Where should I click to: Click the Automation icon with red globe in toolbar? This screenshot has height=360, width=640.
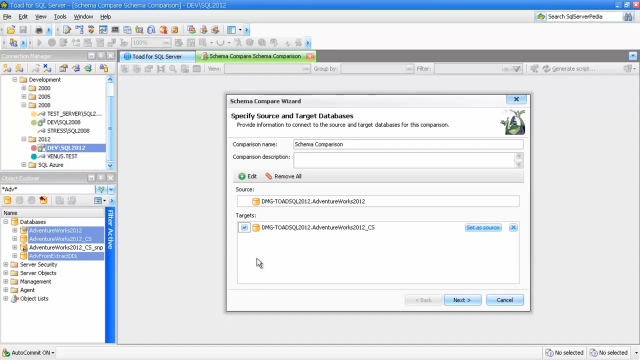pyautogui.click(x=164, y=30)
